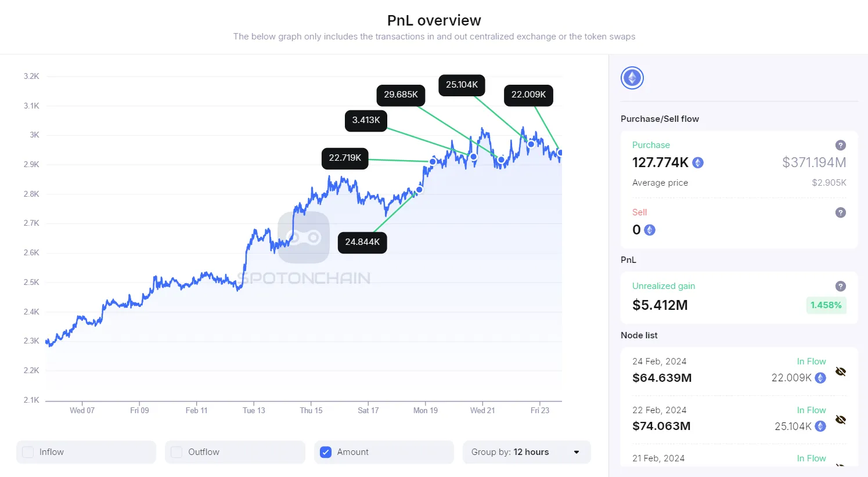Click the 3.413K chart label

366,120
